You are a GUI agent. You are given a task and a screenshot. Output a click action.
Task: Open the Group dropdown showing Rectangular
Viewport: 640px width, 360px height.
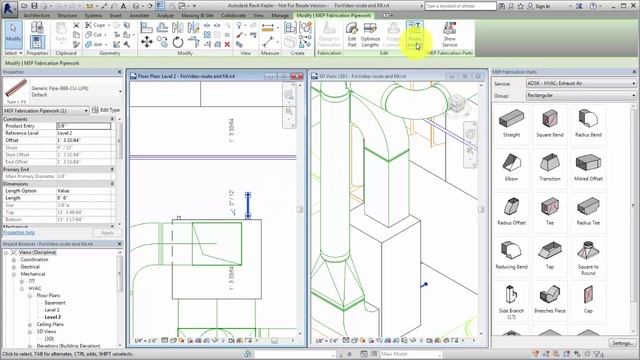click(581, 96)
